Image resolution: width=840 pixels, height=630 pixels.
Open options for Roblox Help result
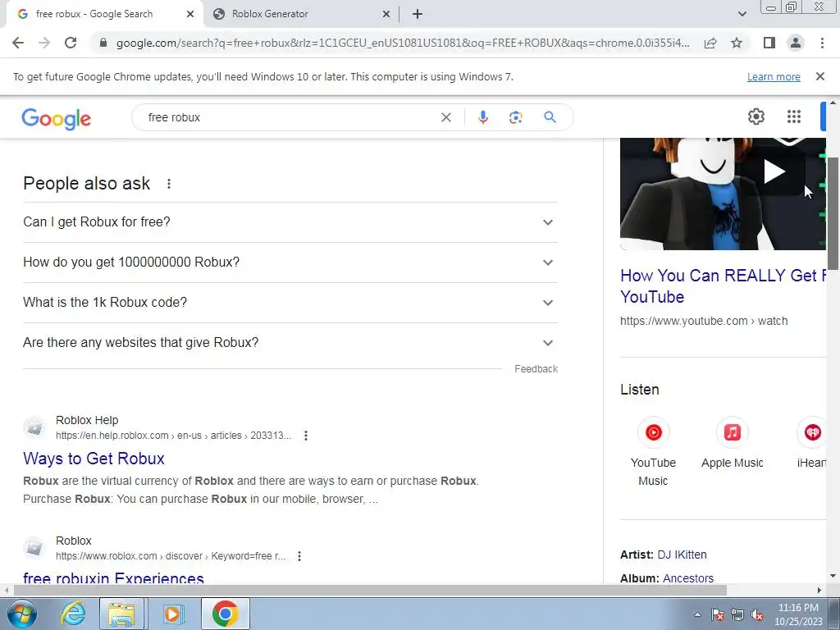(x=306, y=436)
